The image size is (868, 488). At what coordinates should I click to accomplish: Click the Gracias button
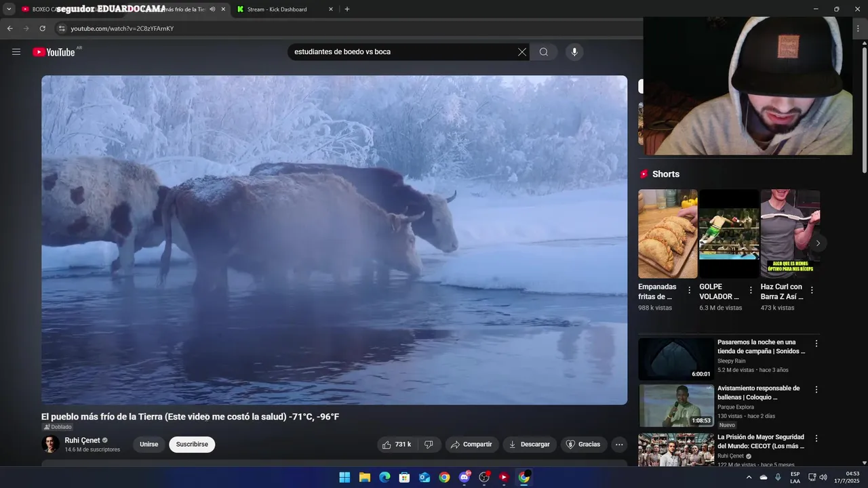(x=583, y=445)
